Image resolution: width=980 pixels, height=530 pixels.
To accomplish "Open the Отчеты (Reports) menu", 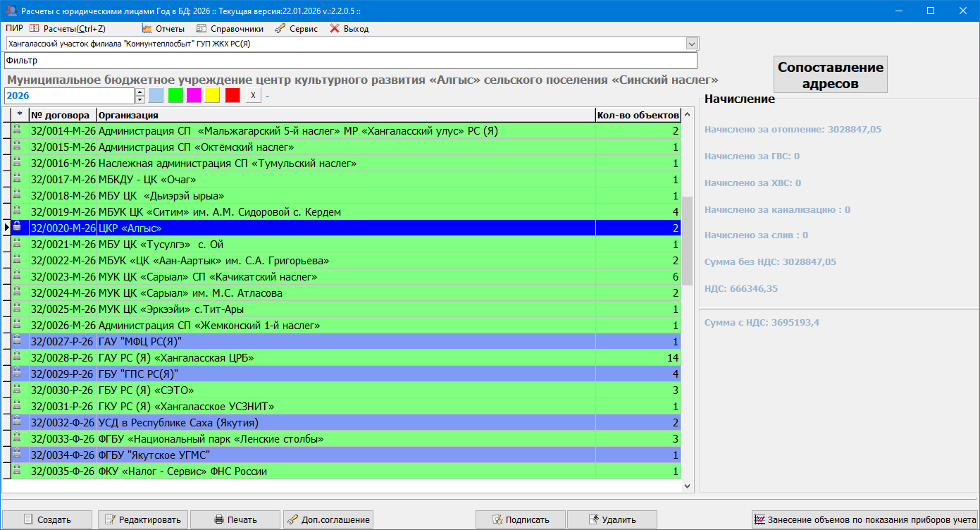I will pos(163,29).
